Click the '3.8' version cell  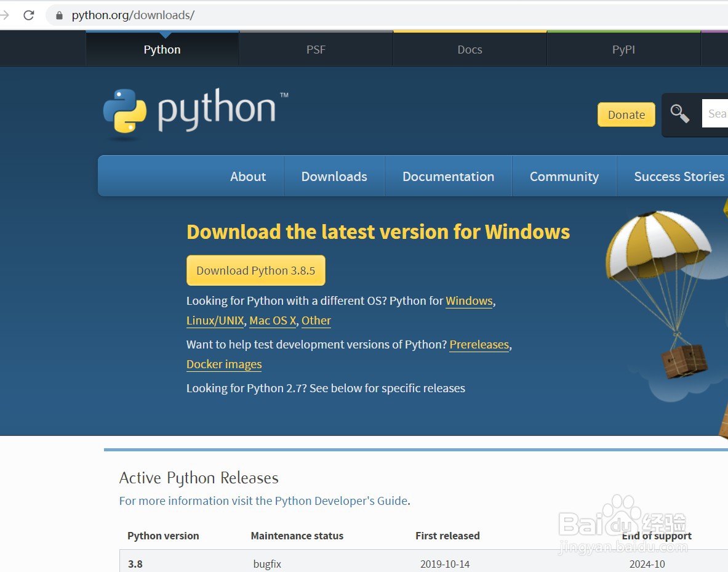[x=135, y=564]
